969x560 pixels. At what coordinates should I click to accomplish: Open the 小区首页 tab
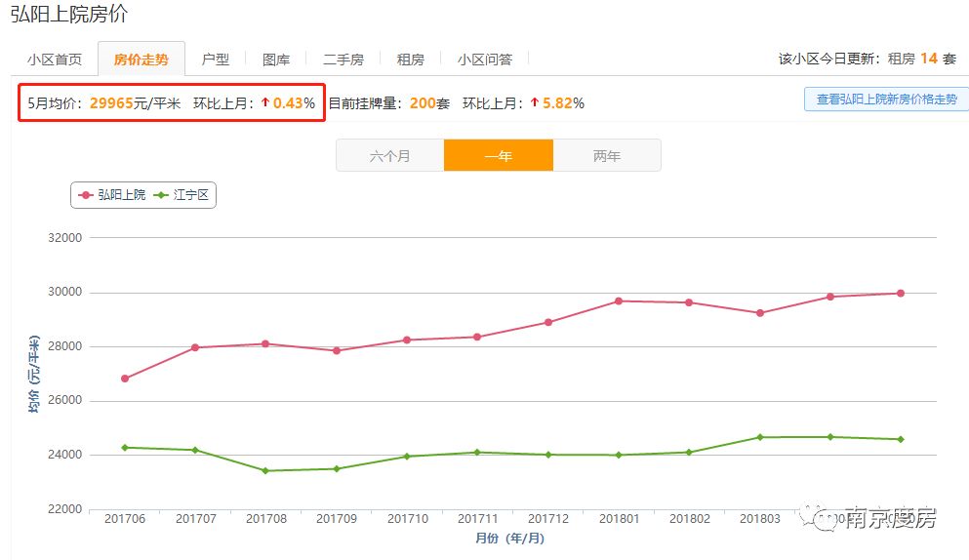click(x=55, y=60)
